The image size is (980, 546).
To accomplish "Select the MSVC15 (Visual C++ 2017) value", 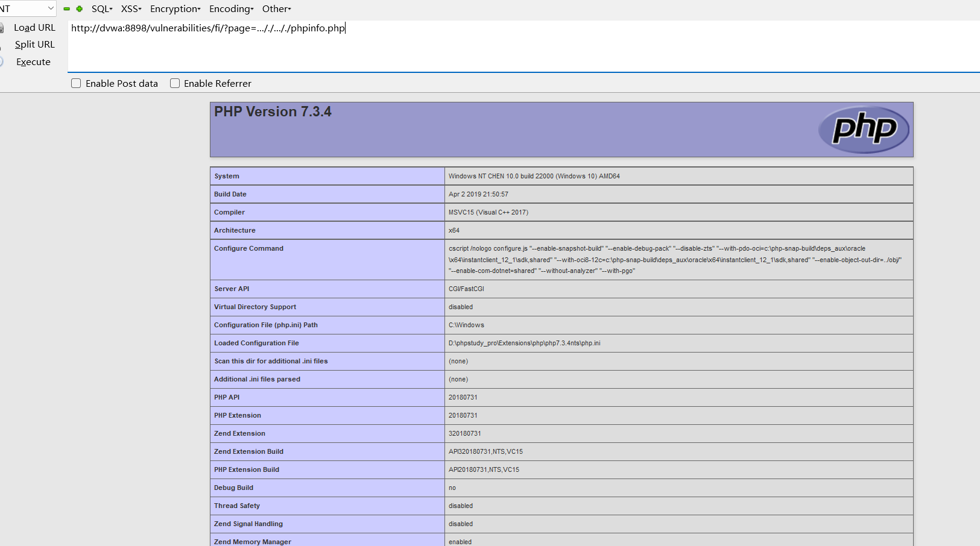I will 488,212.
